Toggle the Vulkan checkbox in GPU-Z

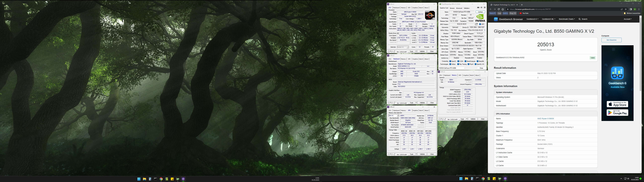pyautogui.click(x=450, y=64)
